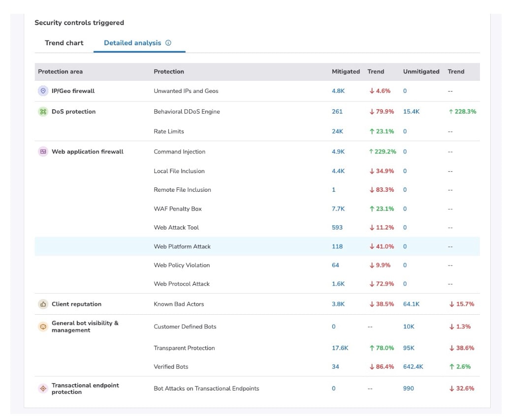Open mitigated count 34 for Verified Bots

tap(335, 367)
